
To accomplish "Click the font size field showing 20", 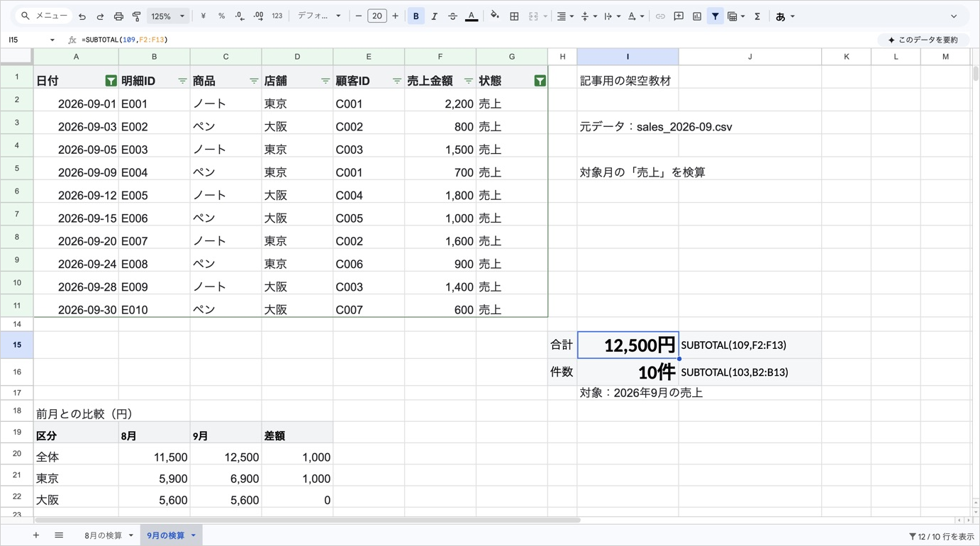I will click(x=377, y=16).
